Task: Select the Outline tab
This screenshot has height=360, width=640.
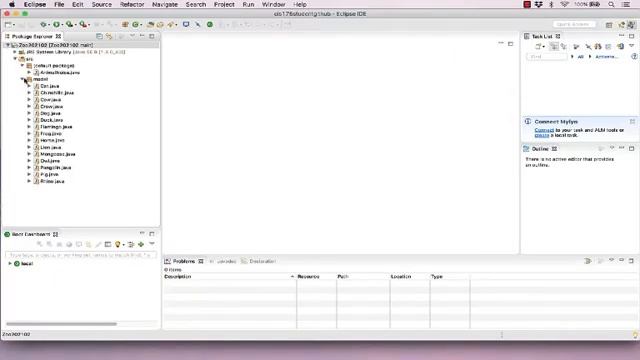Action: (x=540, y=149)
